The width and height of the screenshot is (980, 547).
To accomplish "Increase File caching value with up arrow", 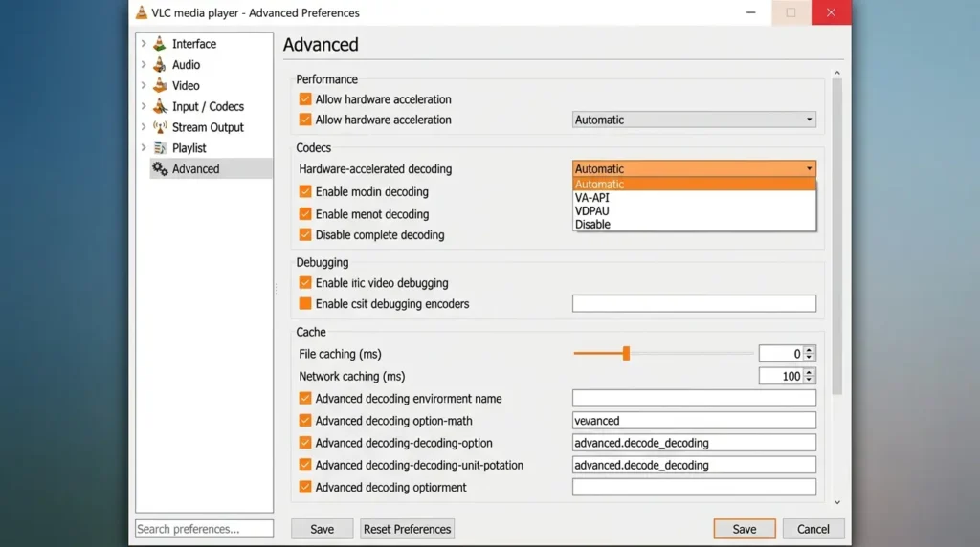I will pyautogui.click(x=809, y=350).
